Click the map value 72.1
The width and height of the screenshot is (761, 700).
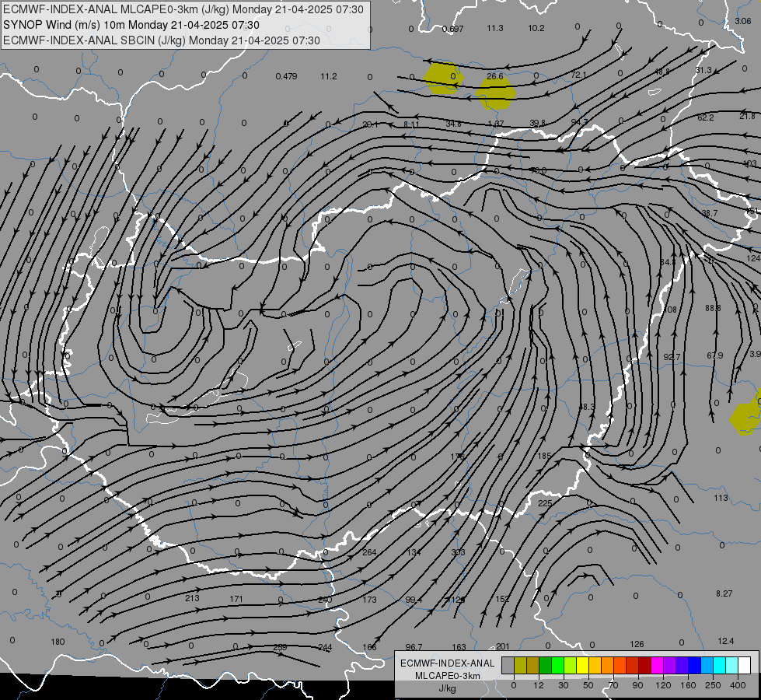click(578, 75)
